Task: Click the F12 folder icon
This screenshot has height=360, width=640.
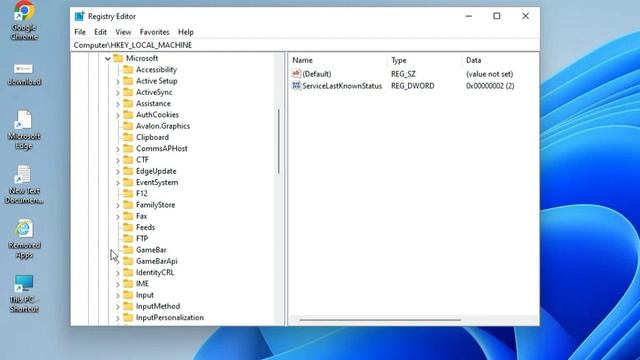Action: click(128, 193)
